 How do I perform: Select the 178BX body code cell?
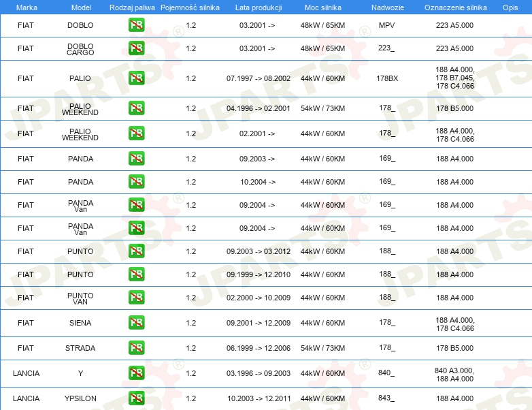tap(387, 78)
